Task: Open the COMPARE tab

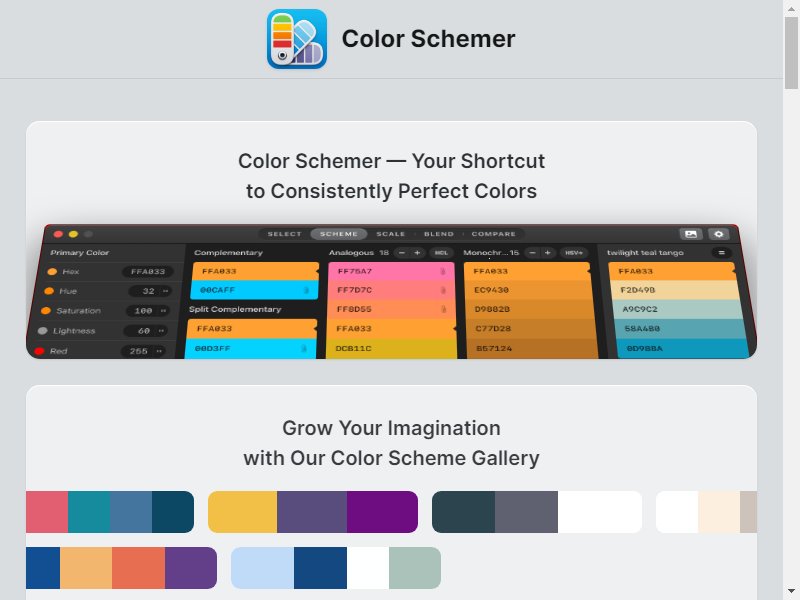Action: (x=493, y=234)
